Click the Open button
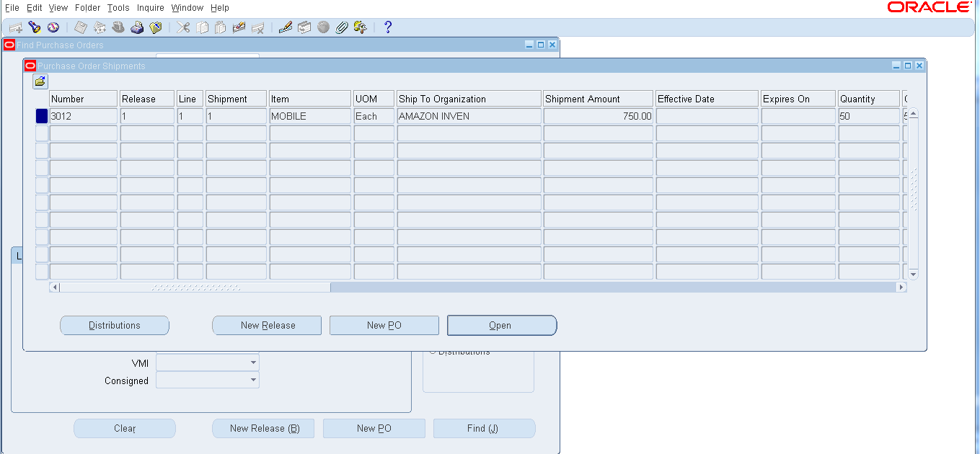 click(502, 326)
